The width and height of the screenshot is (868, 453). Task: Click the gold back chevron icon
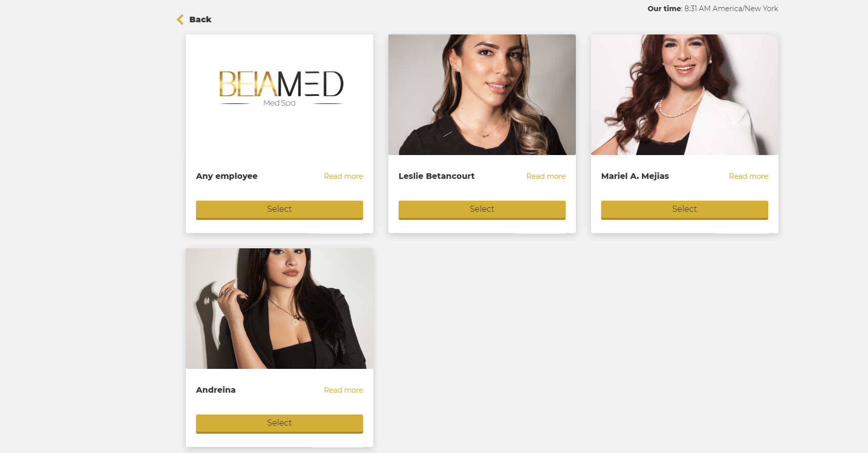coord(180,20)
